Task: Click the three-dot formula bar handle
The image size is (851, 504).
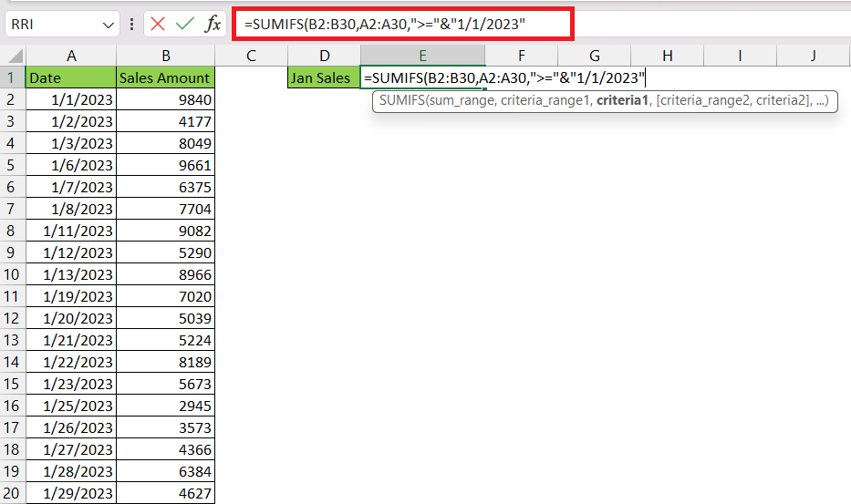Action: (x=132, y=24)
